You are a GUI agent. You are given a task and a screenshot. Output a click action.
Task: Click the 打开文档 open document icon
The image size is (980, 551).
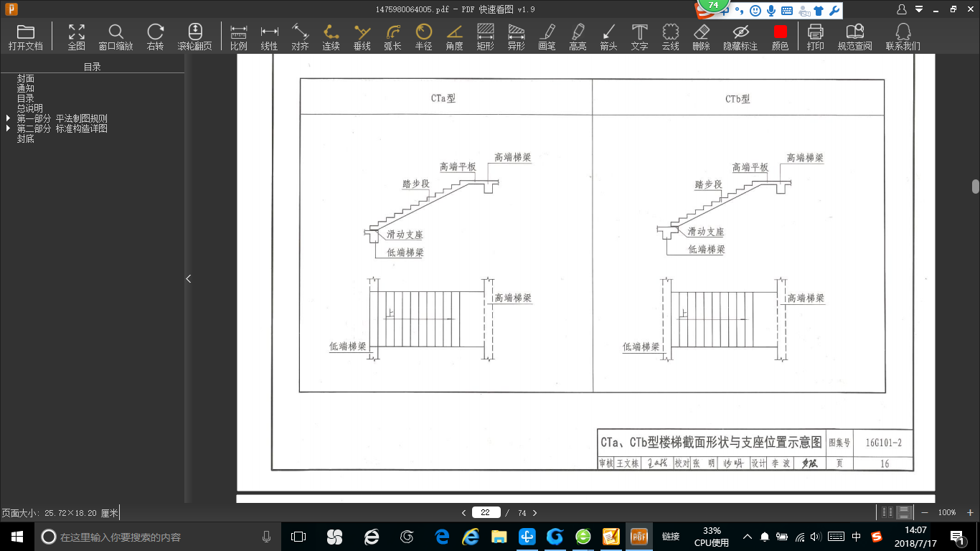coord(26,36)
